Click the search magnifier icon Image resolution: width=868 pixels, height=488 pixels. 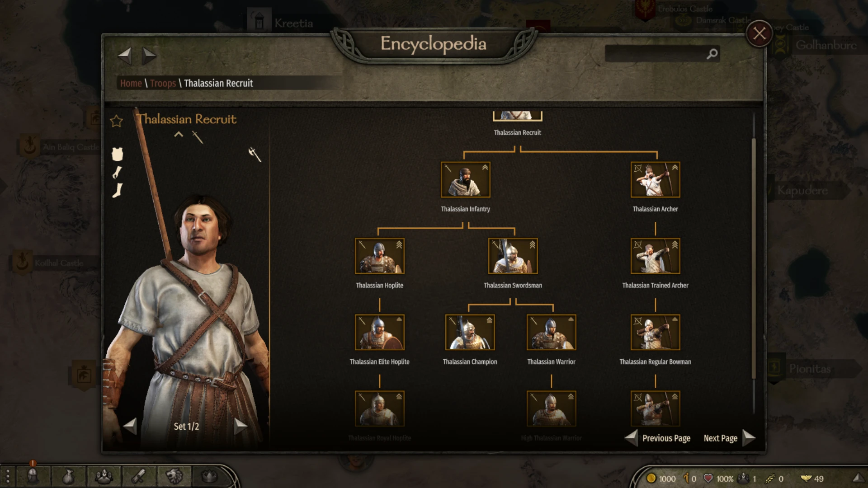712,54
